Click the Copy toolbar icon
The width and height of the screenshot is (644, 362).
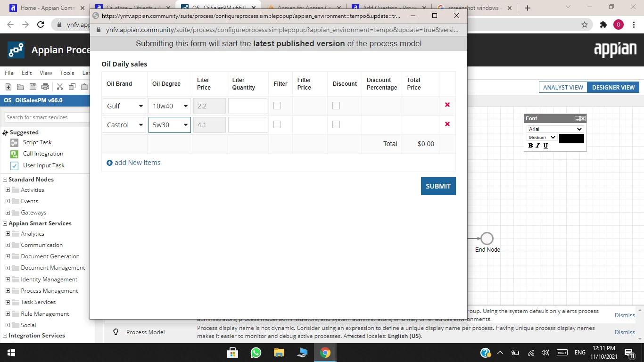pyautogui.click(x=72, y=87)
